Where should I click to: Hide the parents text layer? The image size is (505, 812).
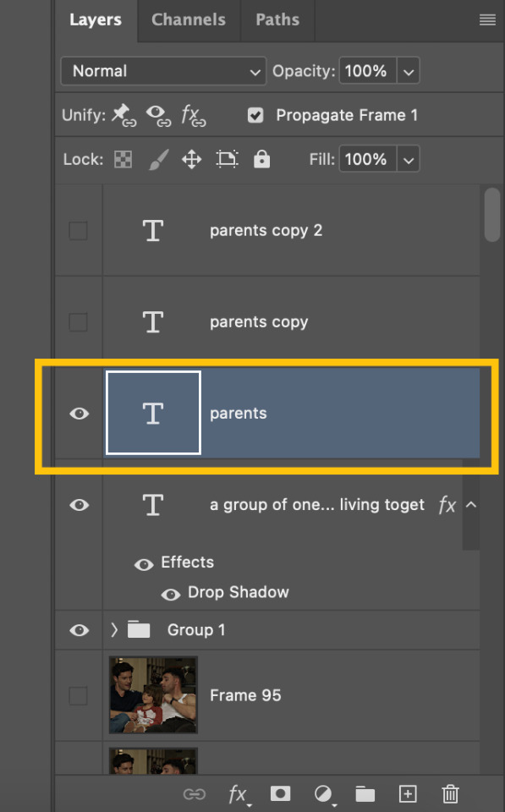(x=80, y=414)
